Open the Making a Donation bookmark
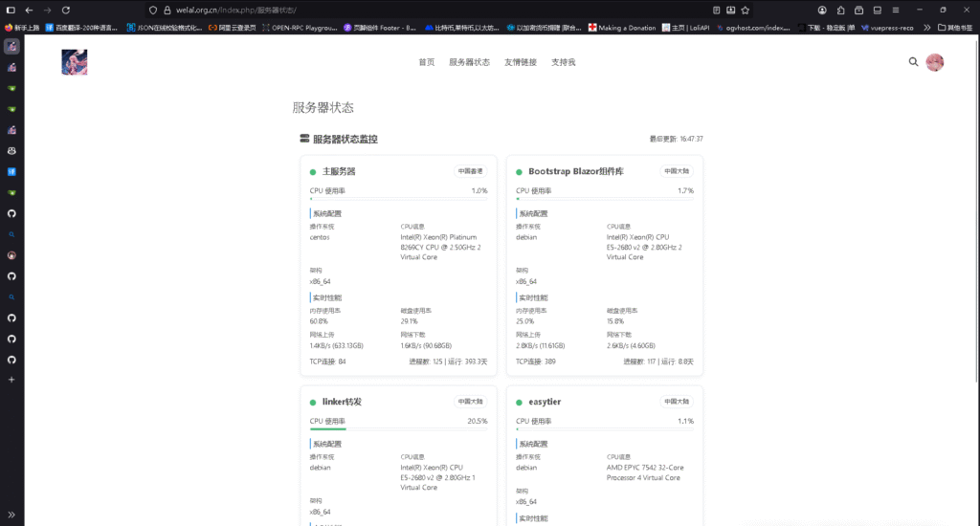Screen dimensions: 980x526 tap(622, 28)
